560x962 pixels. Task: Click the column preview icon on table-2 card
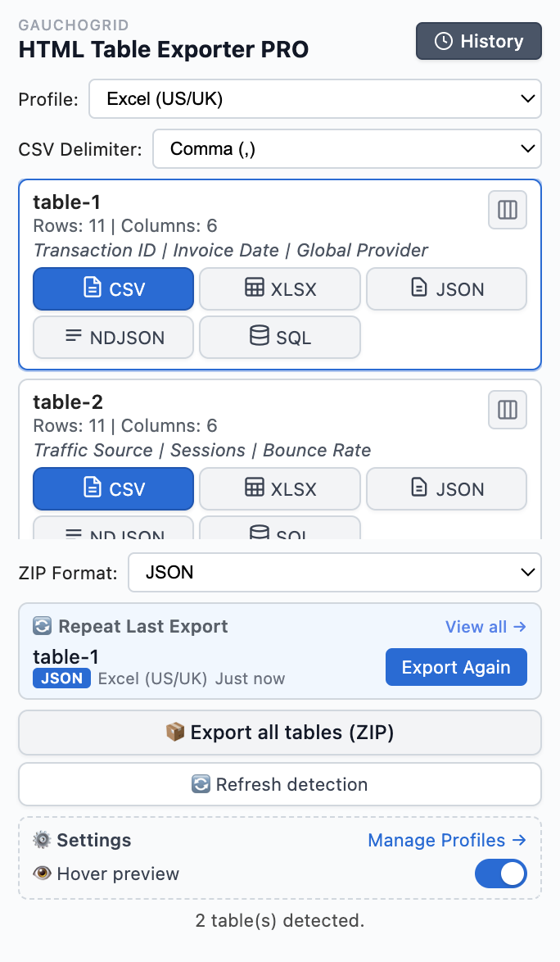[507, 410]
